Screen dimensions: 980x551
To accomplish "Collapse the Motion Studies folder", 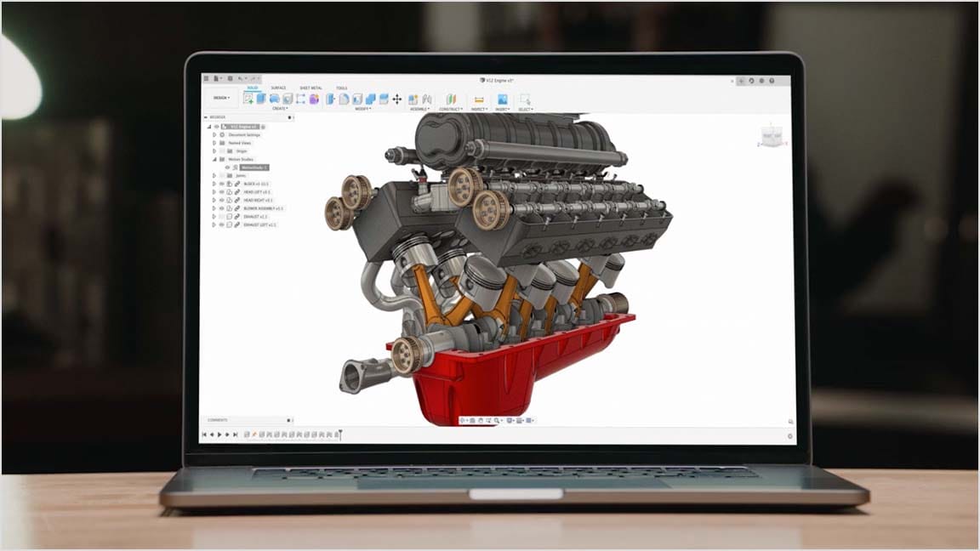I will coord(214,159).
